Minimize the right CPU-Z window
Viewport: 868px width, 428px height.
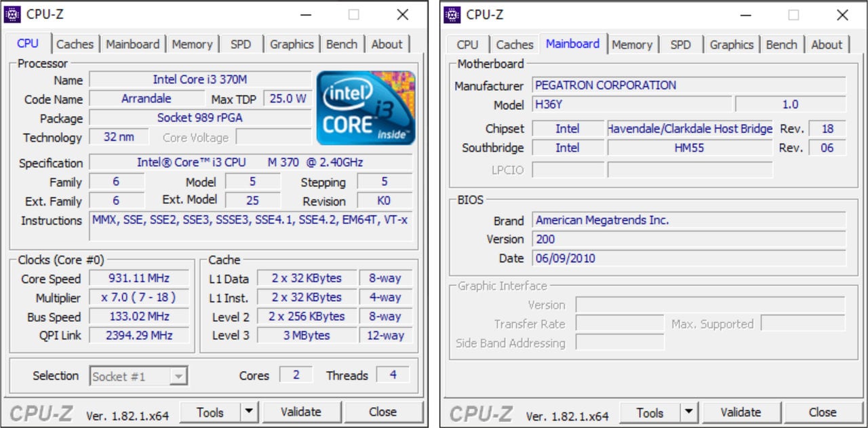pos(745,14)
